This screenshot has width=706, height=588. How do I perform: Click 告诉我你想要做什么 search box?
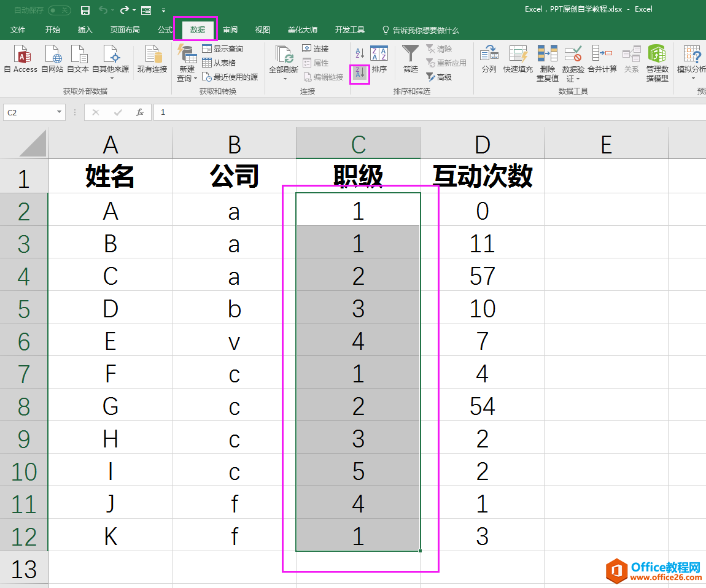pyautogui.click(x=421, y=30)
